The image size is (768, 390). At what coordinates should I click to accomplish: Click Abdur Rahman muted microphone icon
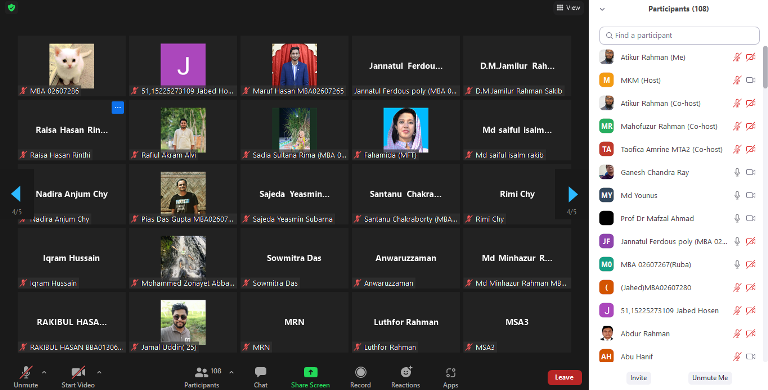tap(737, 334)
